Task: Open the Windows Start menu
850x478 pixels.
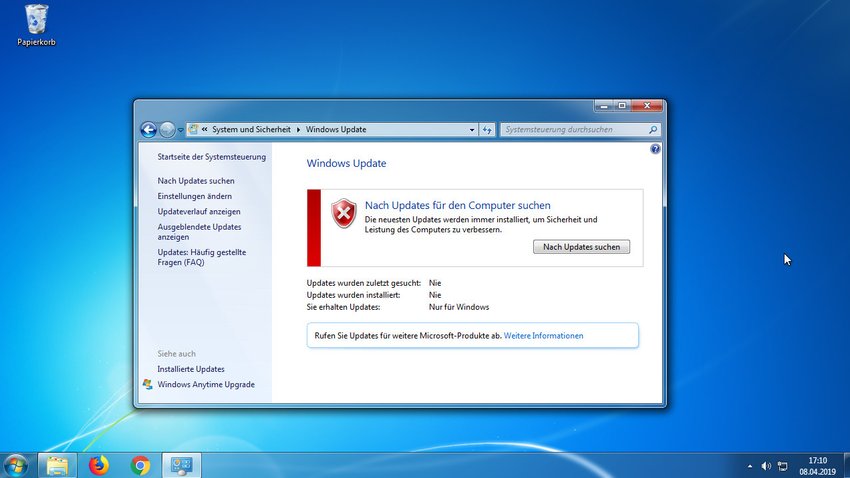Action: 16,466
